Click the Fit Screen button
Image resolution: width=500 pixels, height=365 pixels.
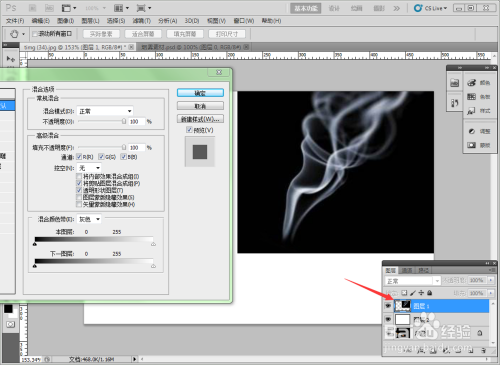tap(143, 34)
